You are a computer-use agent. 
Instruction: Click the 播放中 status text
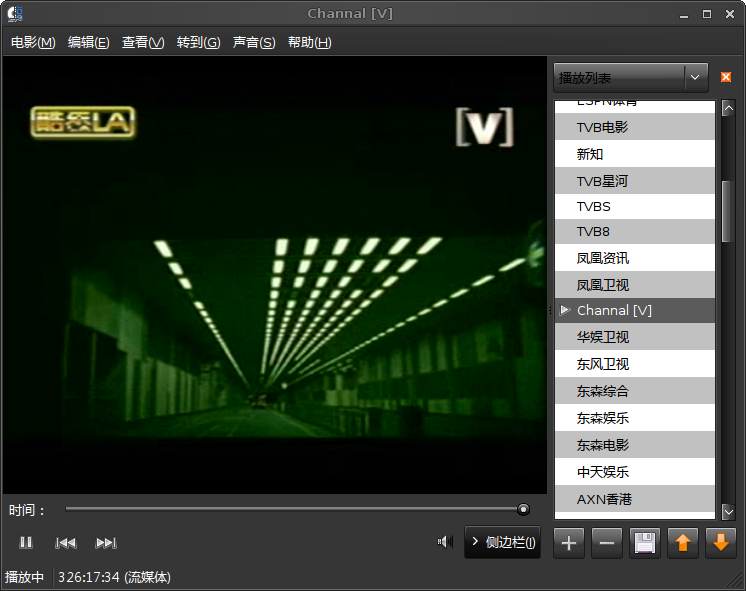[x=24, y=577]
